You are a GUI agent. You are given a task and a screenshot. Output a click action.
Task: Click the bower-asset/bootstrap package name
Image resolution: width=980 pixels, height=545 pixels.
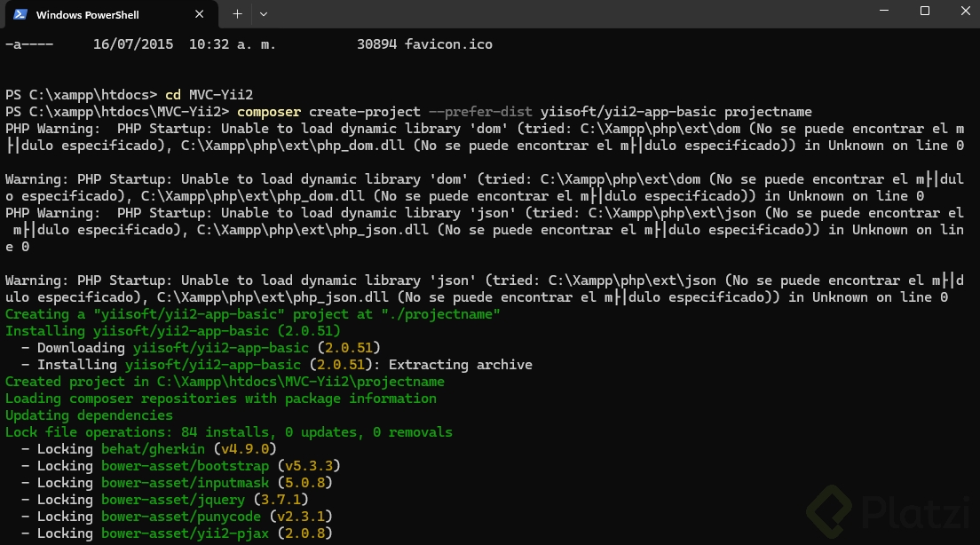pyautogui.click(x=185, y=466)
